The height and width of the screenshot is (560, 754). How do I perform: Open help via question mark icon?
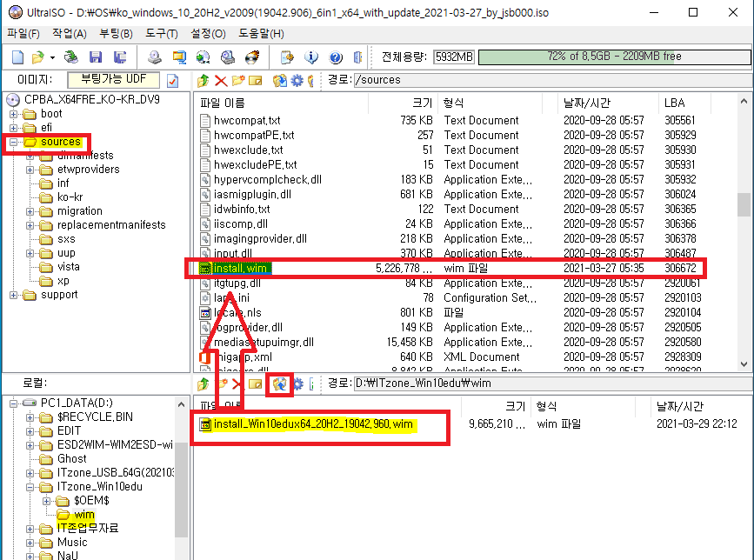point(336,57)
